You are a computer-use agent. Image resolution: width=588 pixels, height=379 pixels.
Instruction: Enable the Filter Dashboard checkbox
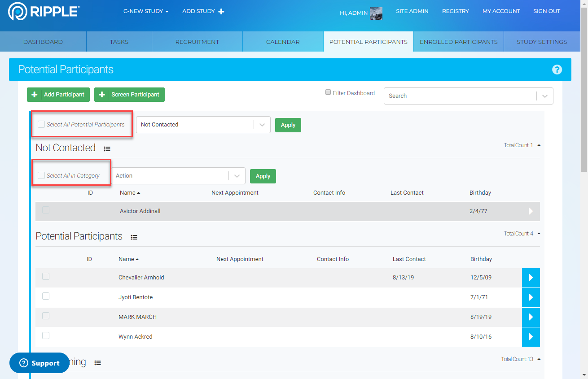[x=328, y=92]
